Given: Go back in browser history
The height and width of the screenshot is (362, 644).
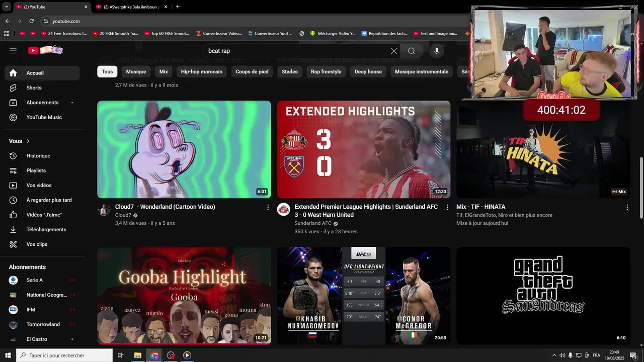Looking at the screenshot, I should point(7,21).
